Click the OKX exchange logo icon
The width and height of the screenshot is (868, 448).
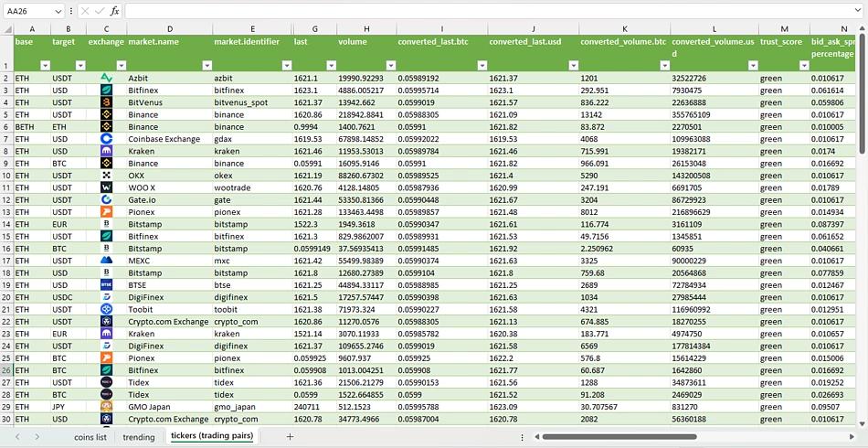pos(106,176)
